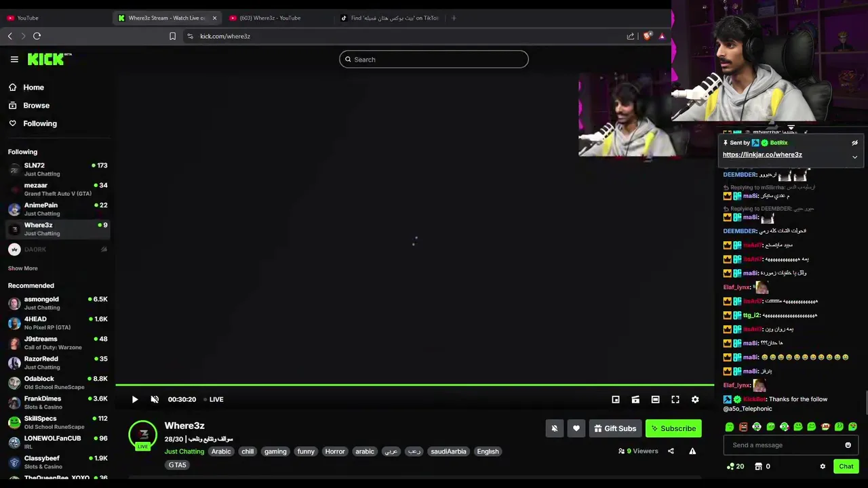Open the clip creation icon
The height and width of the screenshot is (488, 868).
click(635, 399)
